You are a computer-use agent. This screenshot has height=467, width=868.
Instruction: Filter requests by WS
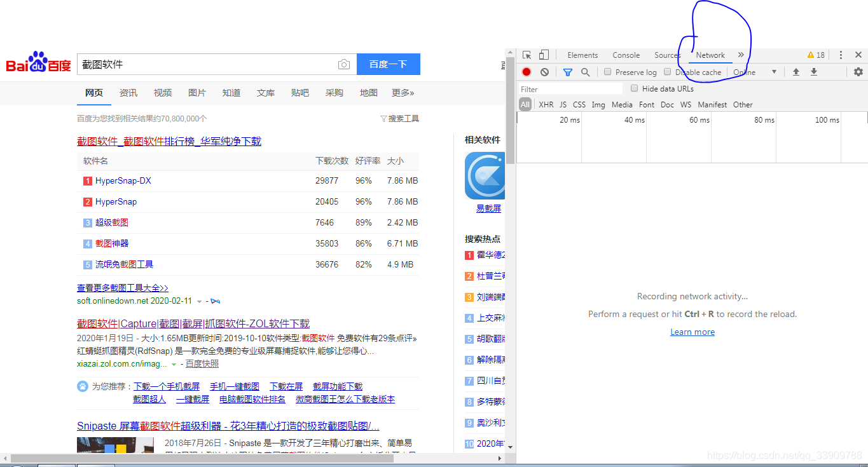tap(685, 105)
